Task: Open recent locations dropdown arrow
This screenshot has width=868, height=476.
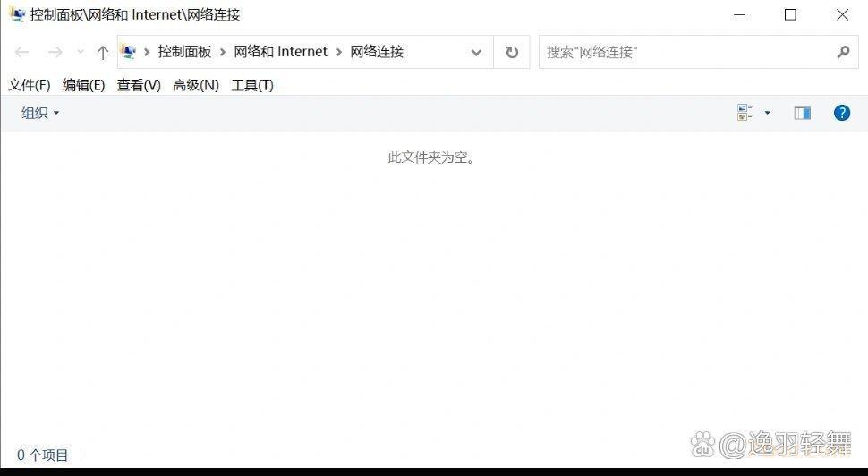Action: 81,52
